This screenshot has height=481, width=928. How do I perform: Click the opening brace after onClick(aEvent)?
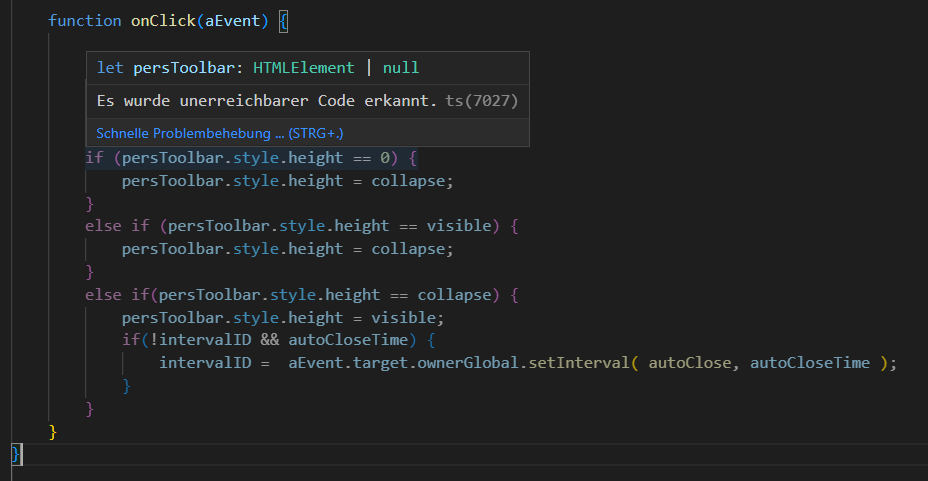point(283,21)
